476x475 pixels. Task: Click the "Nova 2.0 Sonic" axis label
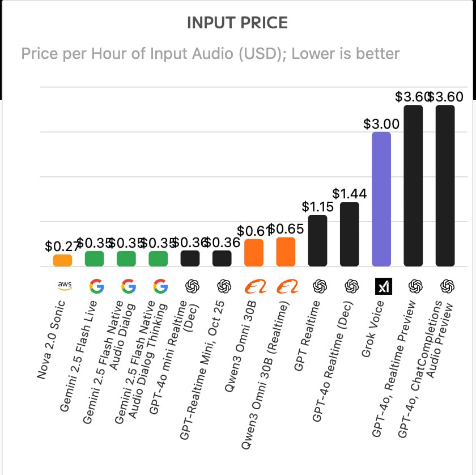coord(51,339)
